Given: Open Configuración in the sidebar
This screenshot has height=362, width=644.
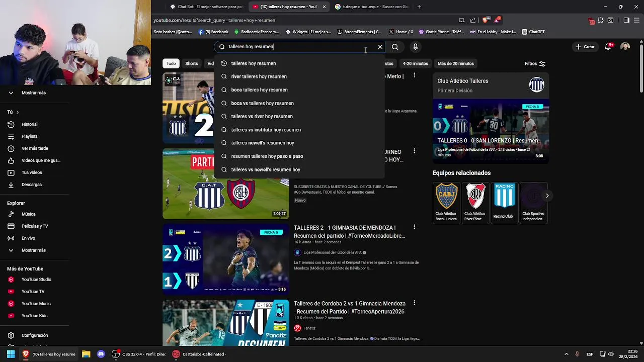Looking at the screenshot, I should 34,335.
